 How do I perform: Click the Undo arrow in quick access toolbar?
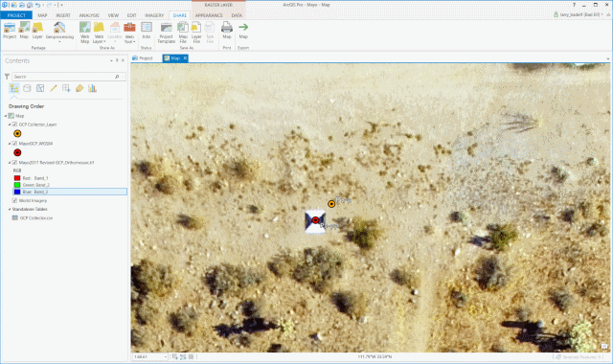37,5
